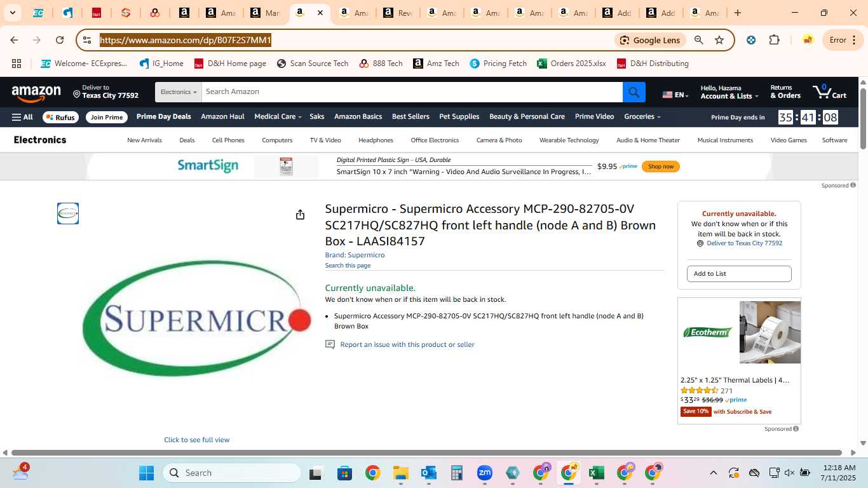This screenshot has width=868, height=488.
Task: Expand the Medical Care menu
Action: point(278,117)
